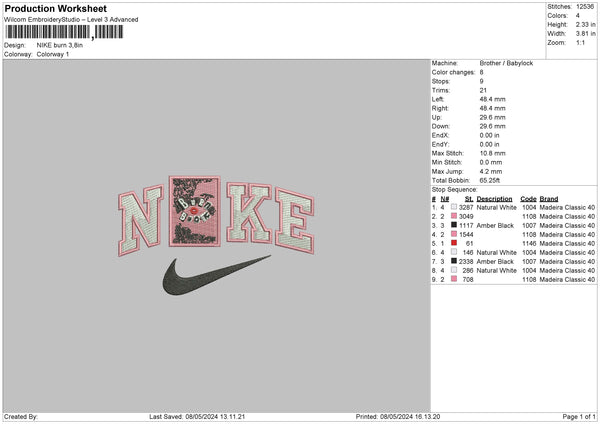The image size is (600, 424).
Task: Pick the white swatch in stop row 6
Action: pyautogui.click(x=454, y=252)
